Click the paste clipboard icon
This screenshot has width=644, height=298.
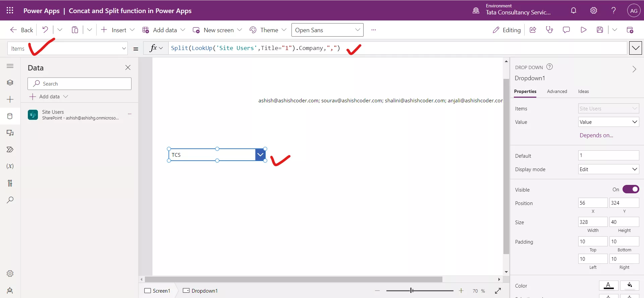coord(75,30)
